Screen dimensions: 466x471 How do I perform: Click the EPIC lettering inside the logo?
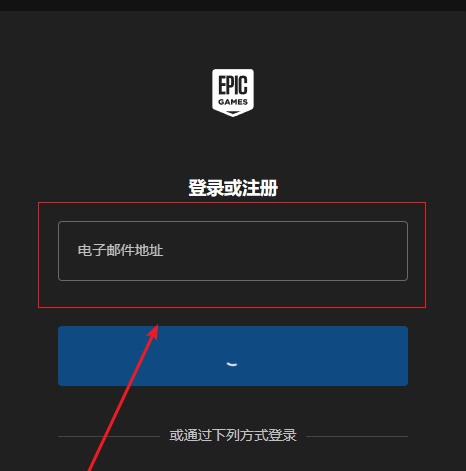(233, 85)
